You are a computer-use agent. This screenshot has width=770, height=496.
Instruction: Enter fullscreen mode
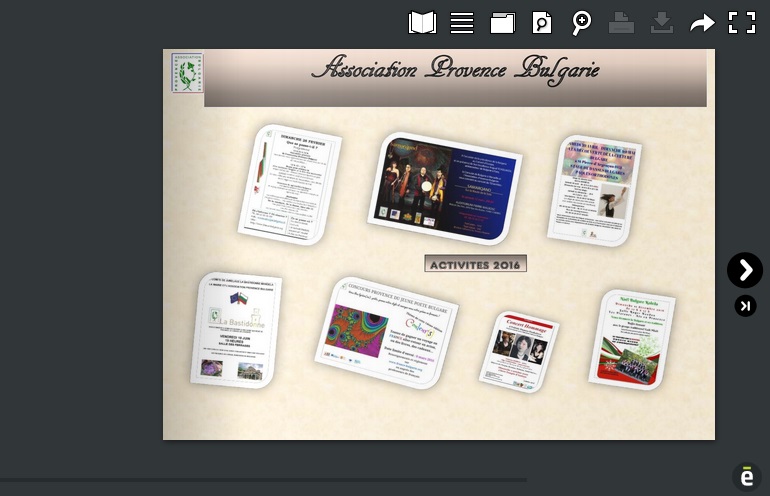pos(742,23)
